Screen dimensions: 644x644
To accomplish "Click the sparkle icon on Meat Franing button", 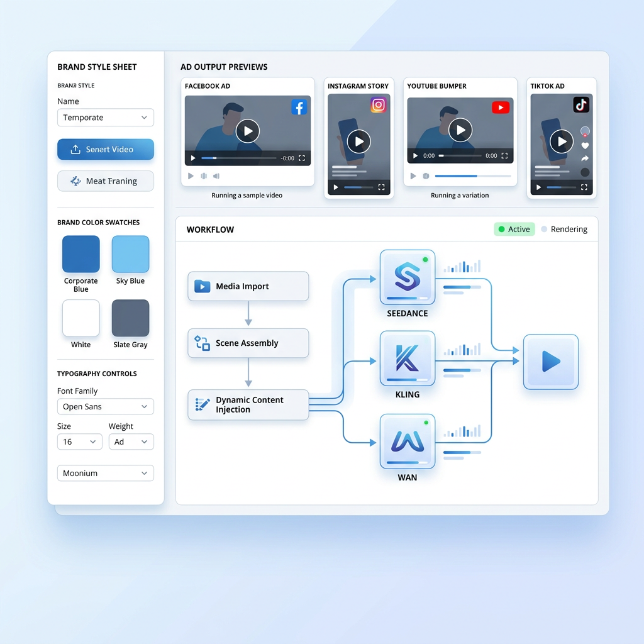I will point(75,181).
